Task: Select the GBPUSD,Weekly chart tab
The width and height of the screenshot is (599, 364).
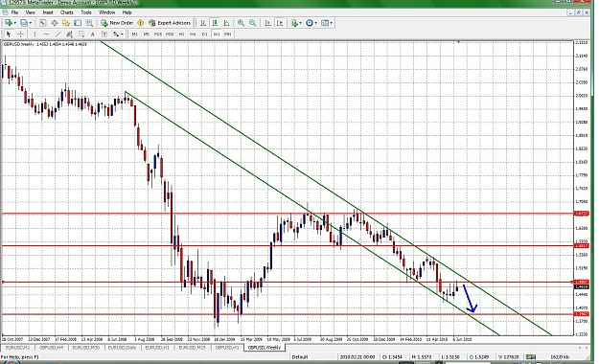Action: click(264, 348)
